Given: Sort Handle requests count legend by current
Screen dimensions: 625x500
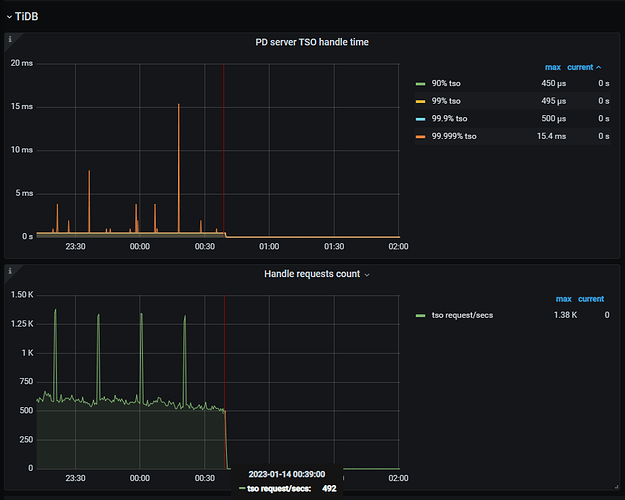Looking at the screenshot, I should tap(590, 299).
